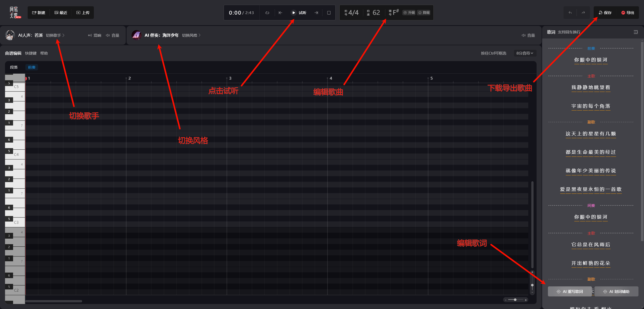The height and width of the screenshot is (309, 644).
Task: Click lyric line 就像年少美丽的传说
Action: [591, 171]
